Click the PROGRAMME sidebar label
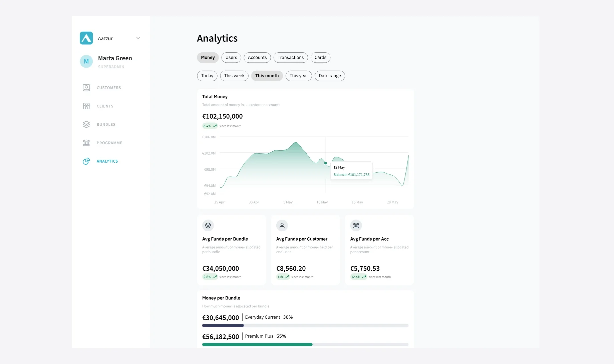Image resolution: width=614 pixels, height=364 pixels. coord(109,143)
